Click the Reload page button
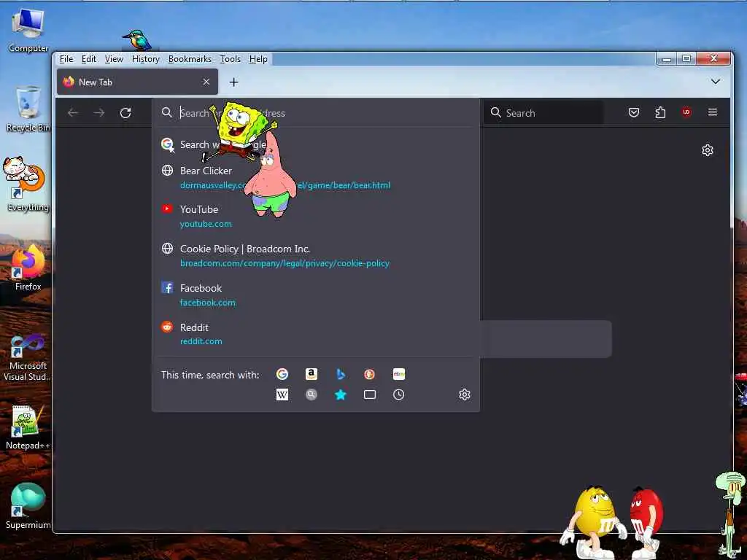The width and height of the screenshot is (747, 560). coord(125,113)
